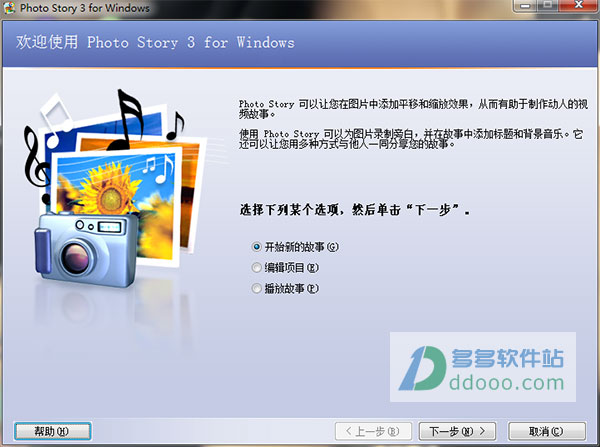Viewport: 600px width, 447px height.
Task: Click the 欢迎使用 Photo Story 3 heading
Action: (x=155, y=42)
